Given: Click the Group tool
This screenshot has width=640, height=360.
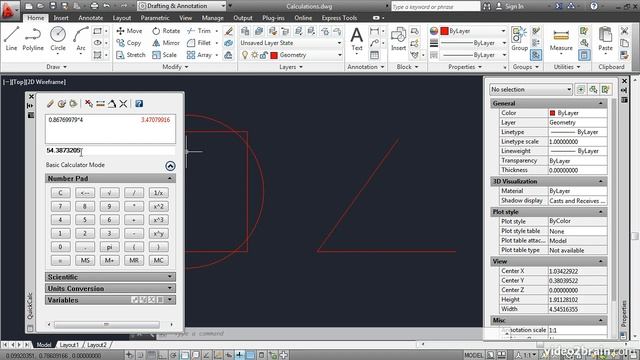Looking at the screenshot, I should [519, 39].
